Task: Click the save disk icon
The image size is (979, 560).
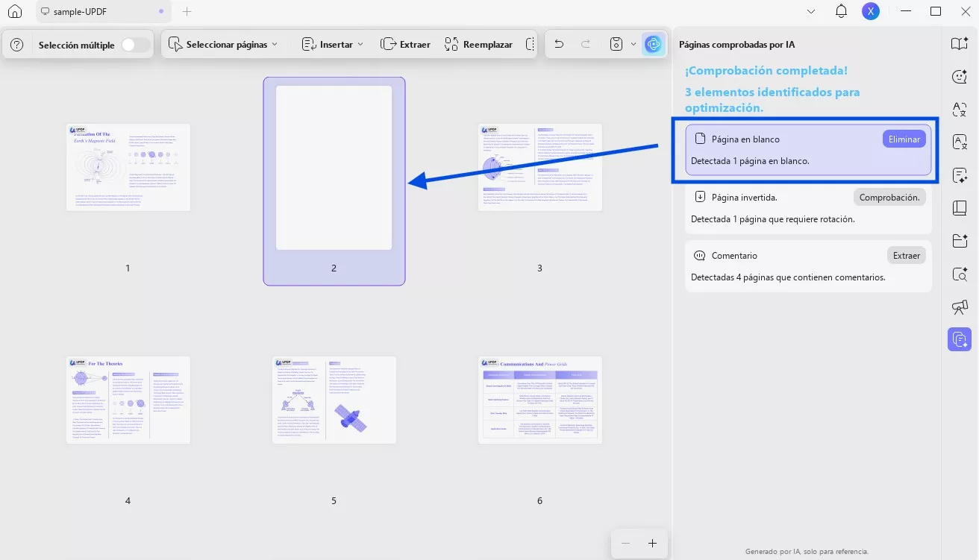Action: pos(616,45)
